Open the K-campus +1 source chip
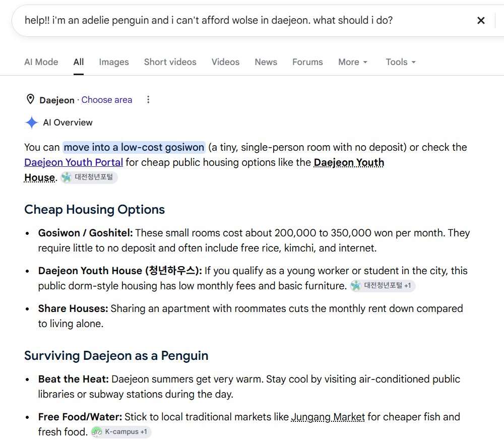 [x=121, y=432]
